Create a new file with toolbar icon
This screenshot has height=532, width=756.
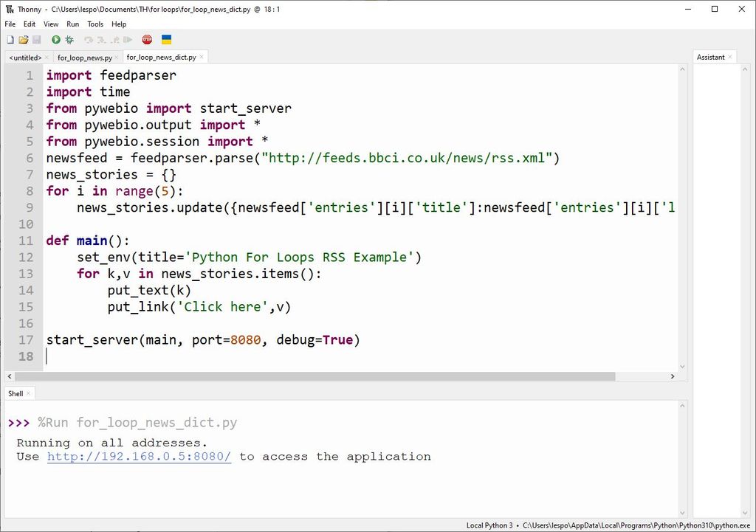point(10,40)
